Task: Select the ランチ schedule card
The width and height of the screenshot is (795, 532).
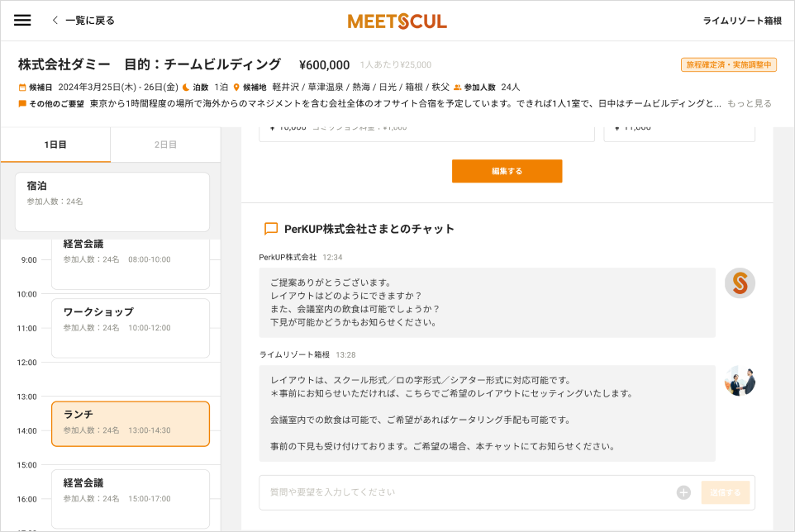Action: click(x=131, y=424)
